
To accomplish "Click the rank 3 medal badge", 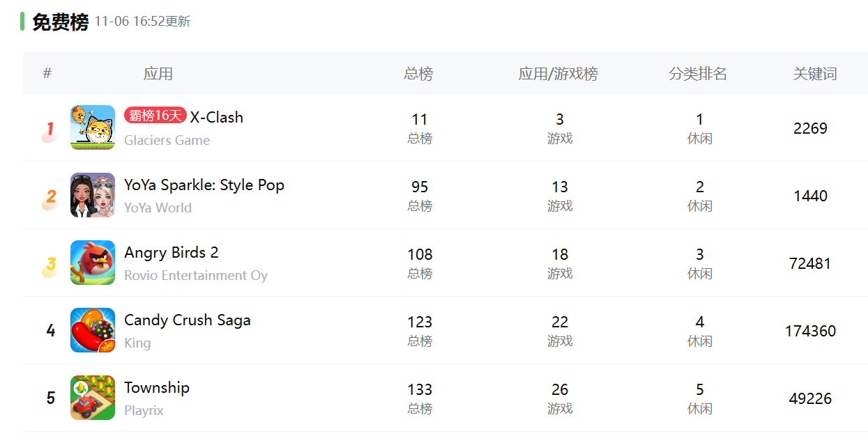I will coord(50,265).
